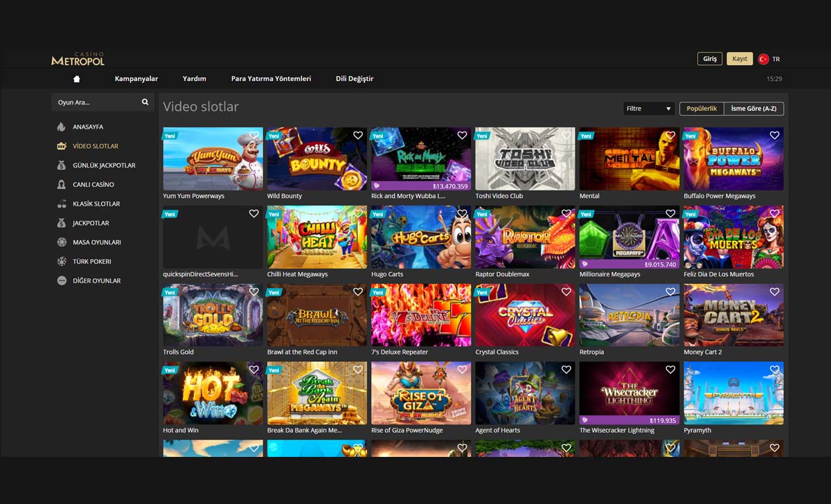Toggle heart on Raptor Doublemax
The height and width of the screenshot is (504, 831).
[566, 214]
